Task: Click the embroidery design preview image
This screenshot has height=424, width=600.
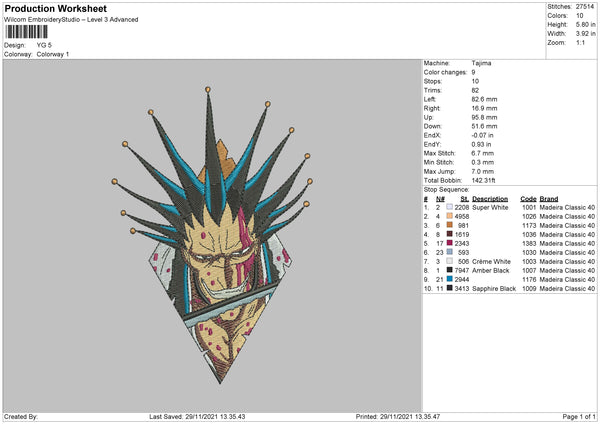Action: click(x=212, y=235)
